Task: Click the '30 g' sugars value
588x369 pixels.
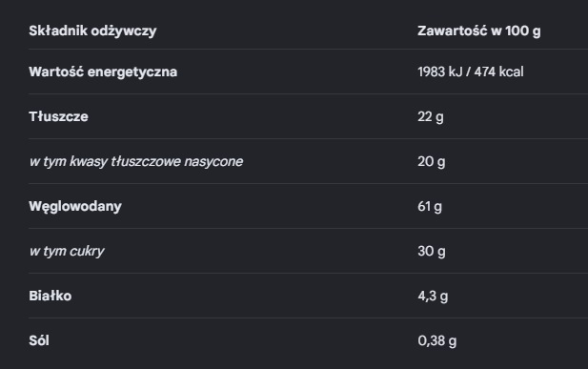Action: [x=432, y=252]
